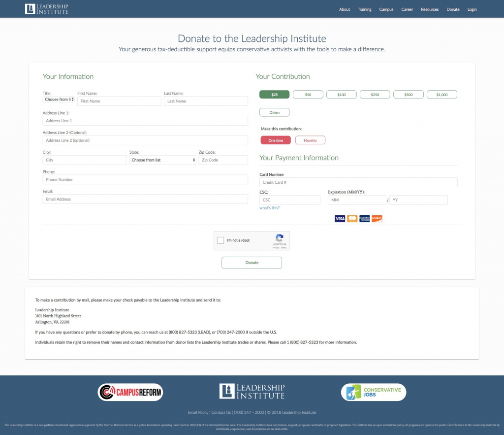Click the Leadership Institute header logo
Viewport: 504px width, 435px height.
[x=47, y=9]
